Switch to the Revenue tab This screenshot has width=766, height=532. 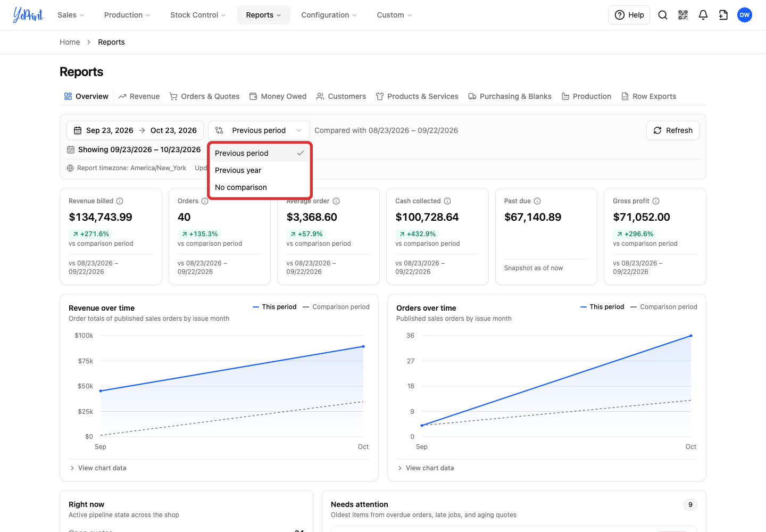pyautogui.click(x=139, y=96)
